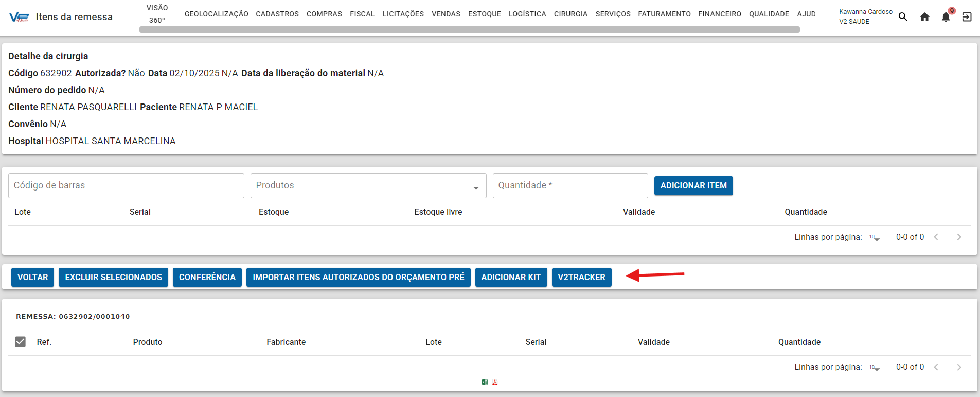
Task: Open notifications bell icon
Action: [x=946, y=17]
